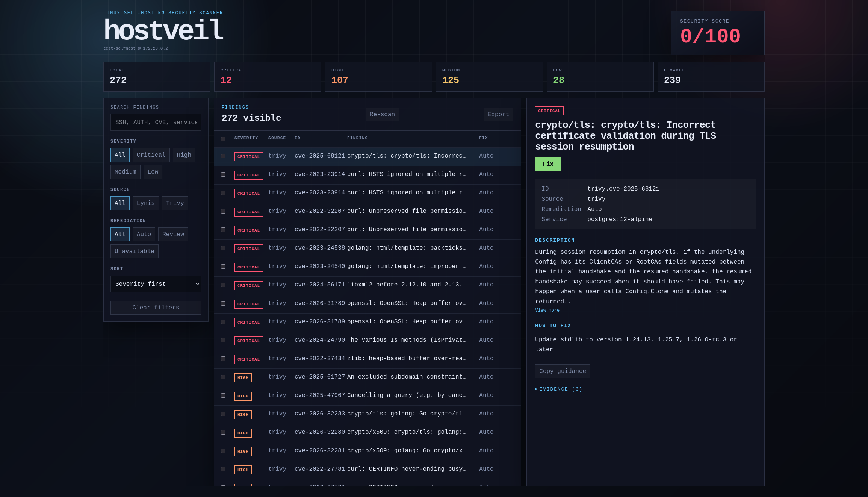Select the All remediation filter
The width and height of the screenshot is (868, 497).
(120, 234)
